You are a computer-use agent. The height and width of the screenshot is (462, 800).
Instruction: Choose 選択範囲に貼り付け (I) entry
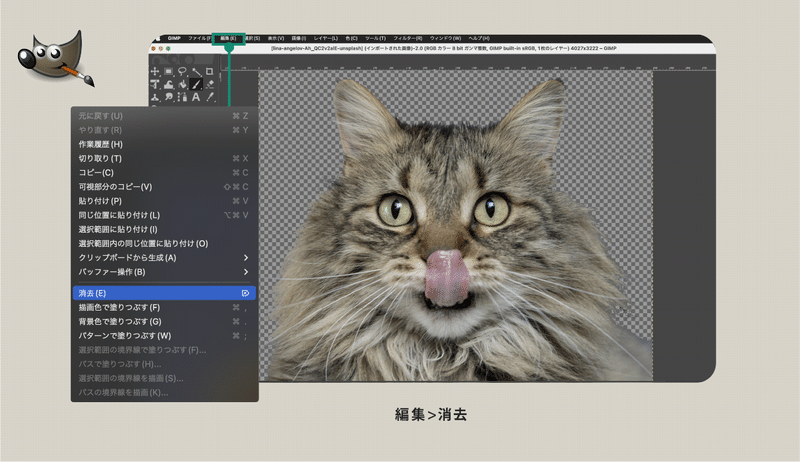[164, 229]
